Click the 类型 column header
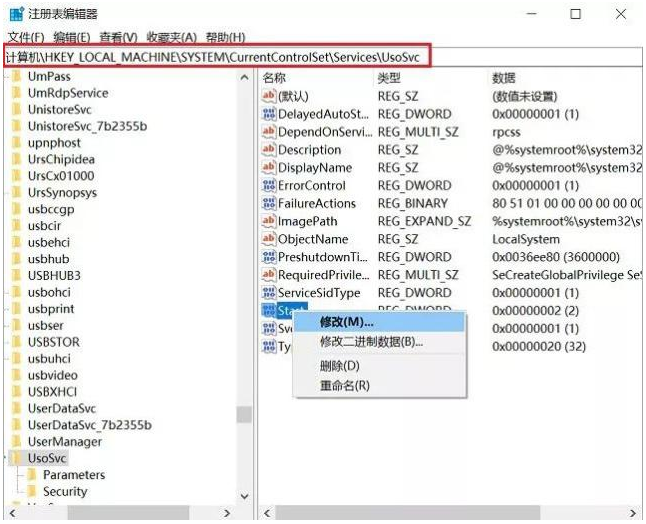 click(x=389, y=77)
